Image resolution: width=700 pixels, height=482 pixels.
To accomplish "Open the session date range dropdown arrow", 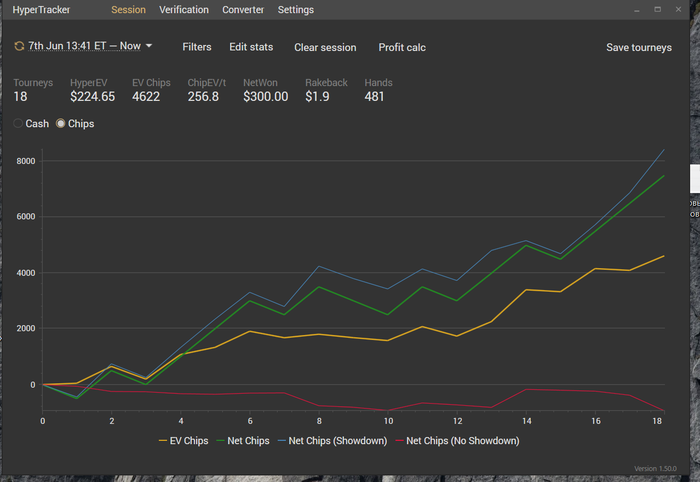I will 149,46.
